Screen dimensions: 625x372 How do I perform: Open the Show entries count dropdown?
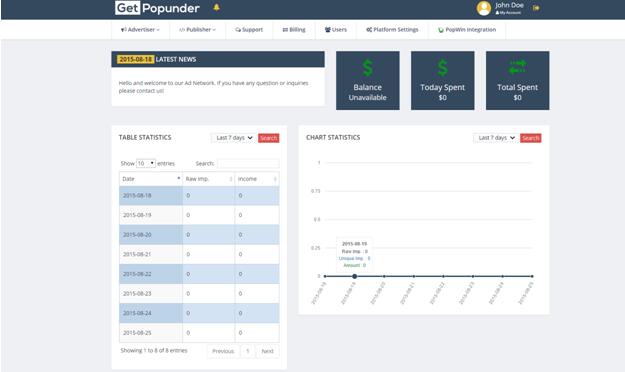(x=145, y=163)
